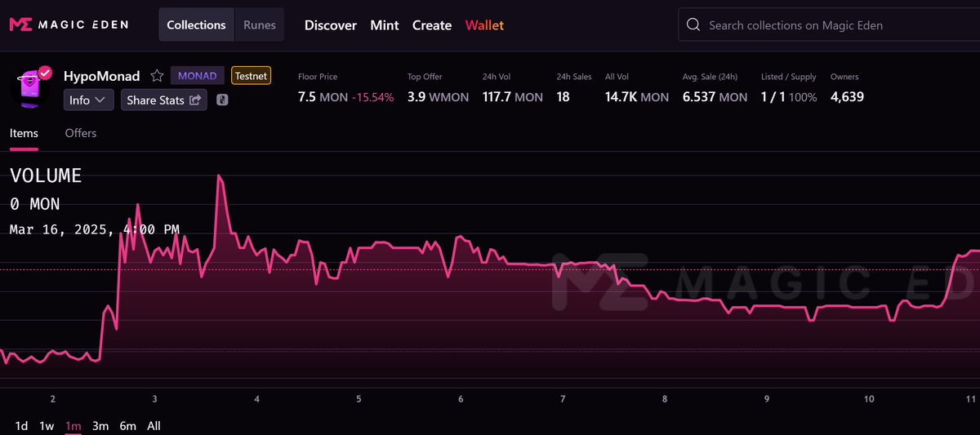Focus the search collections input field

(829, 24)
